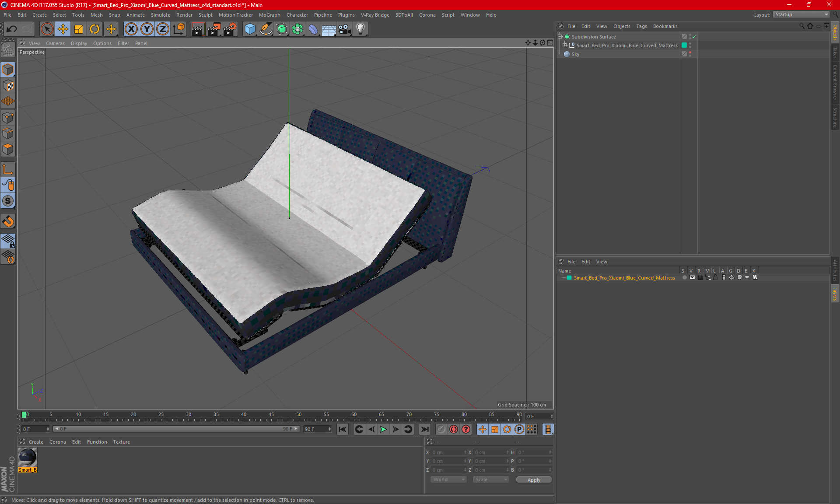Expand the Smart_Bed_Pro_Xiaomi object in tree

click(565, 45)
